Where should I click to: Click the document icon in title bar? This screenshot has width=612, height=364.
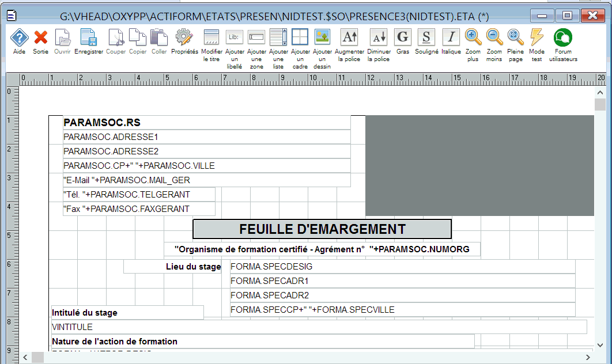[x=12, y=16]
